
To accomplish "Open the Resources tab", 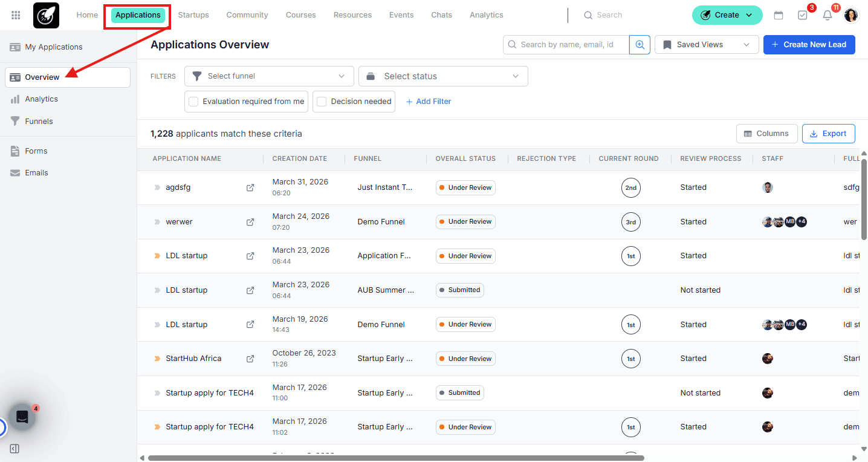I will (352, 15).
